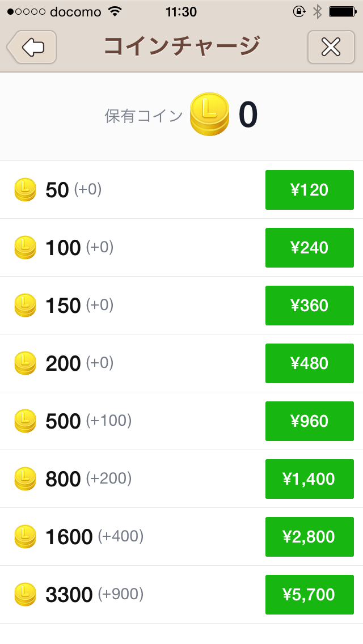Screen dimensions: 363x644
Task: Tap the 保有コイン balance label
Action: (144, 116)
